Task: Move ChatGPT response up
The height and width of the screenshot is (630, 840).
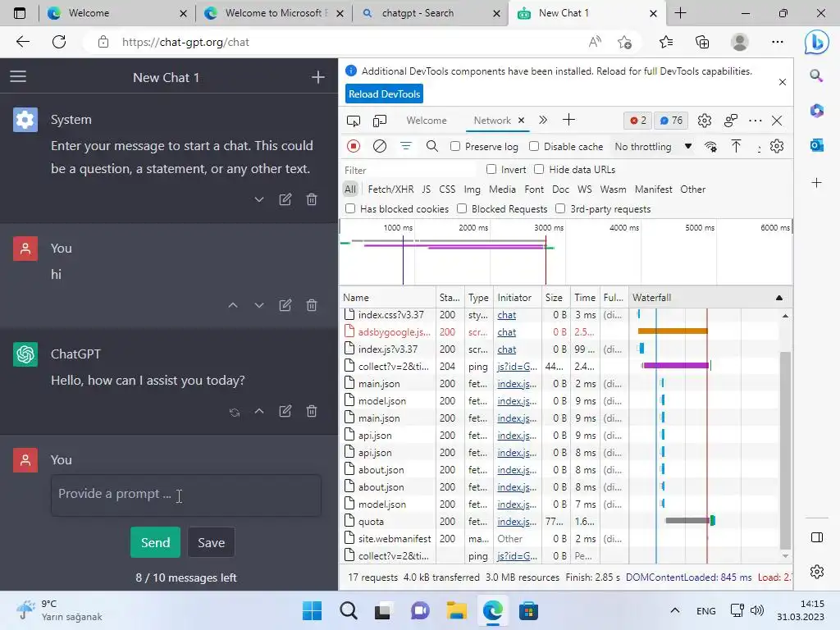Action: coord(258,412)
